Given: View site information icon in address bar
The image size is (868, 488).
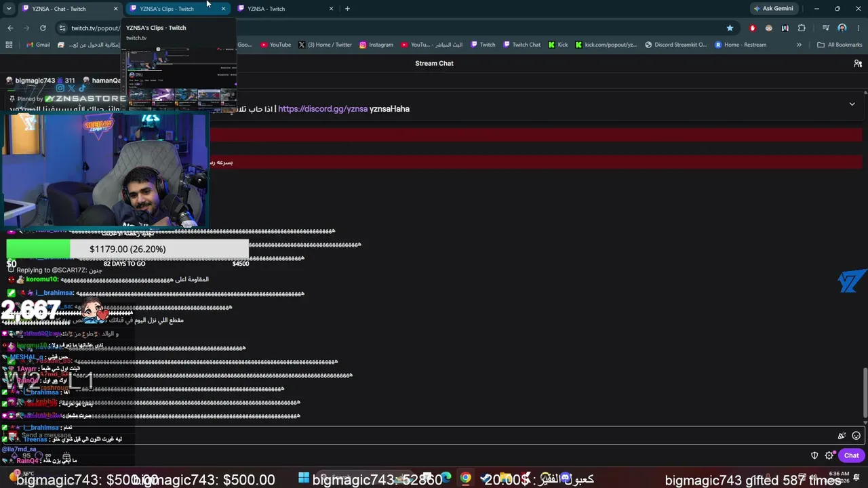Looking at the screenshot, I should (x=62, y=28).
